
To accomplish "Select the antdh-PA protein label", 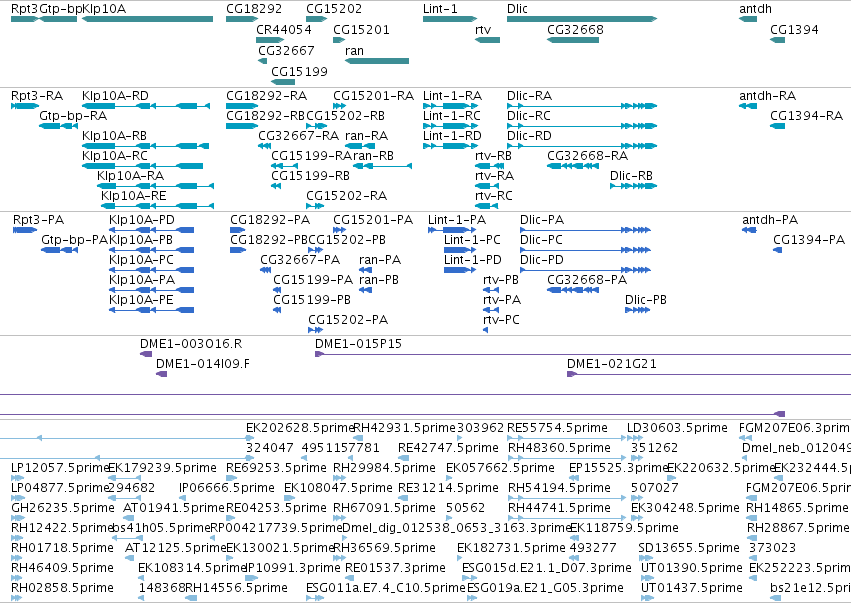I will pos(770,220).
